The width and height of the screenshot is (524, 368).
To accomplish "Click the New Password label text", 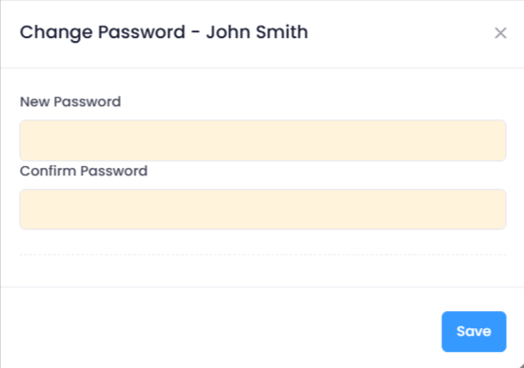I will click(70, 102).
